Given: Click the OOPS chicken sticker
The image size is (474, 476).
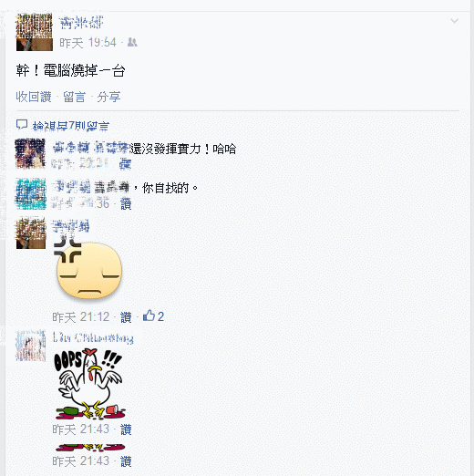Looking at the screenshot, I should [90, 383].
